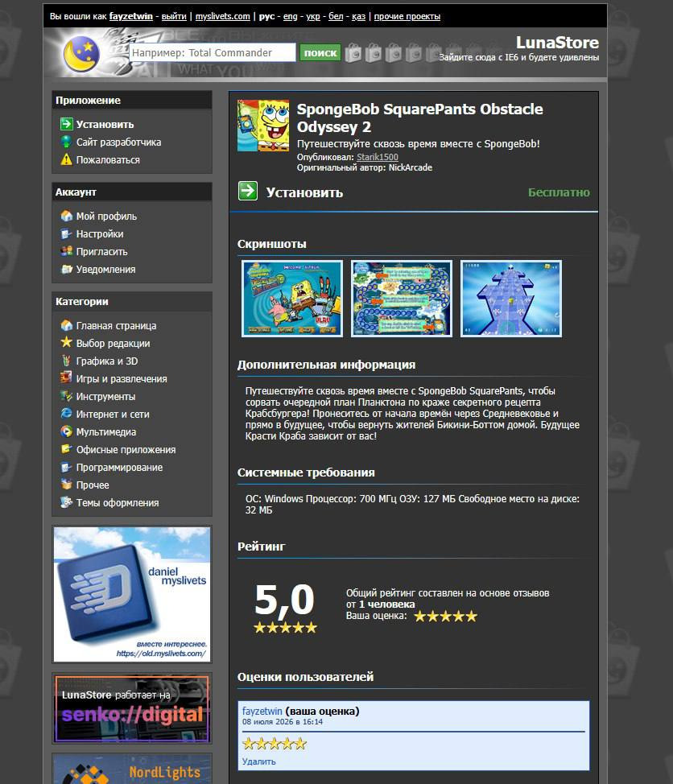The width and height of the screenshot is (673, 784).
Task: Open the Сайт разработчика link
Action: (x=118, y=142)
